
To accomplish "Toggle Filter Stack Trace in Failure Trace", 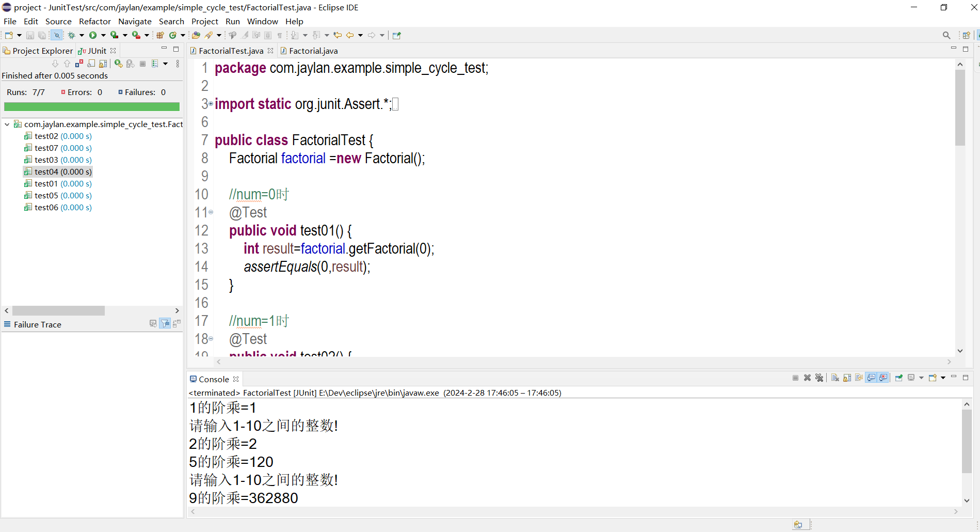I will (165, 323).
